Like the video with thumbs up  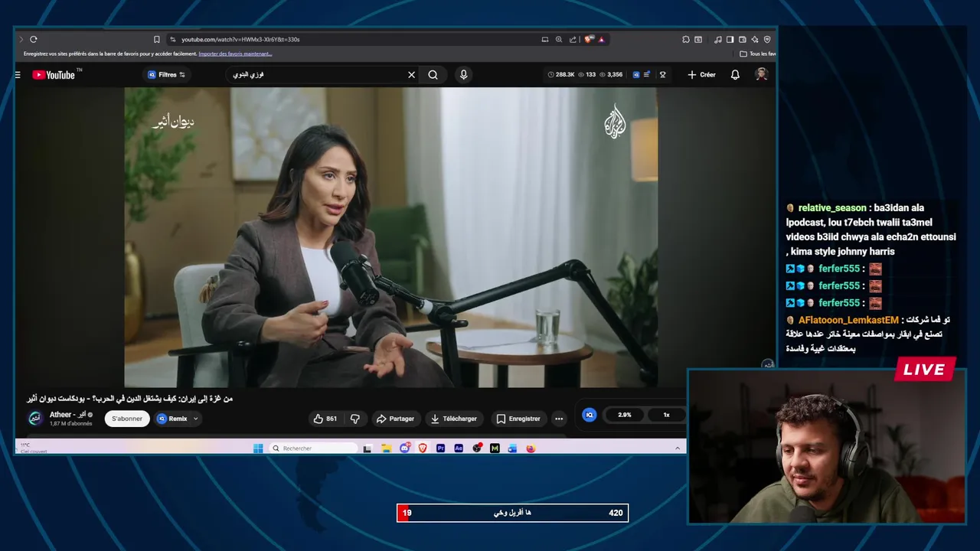[x=325, y=419]
